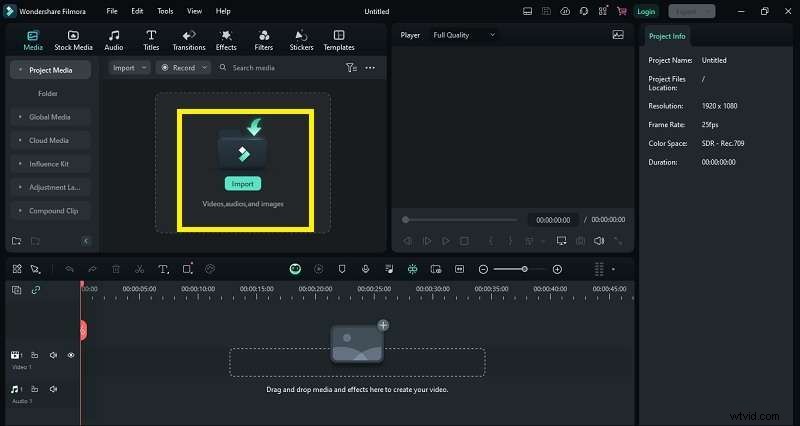This screenshot has height=426, width=800.
Task: Select the timeline selection arrow tool
Action: coord(35,269)
